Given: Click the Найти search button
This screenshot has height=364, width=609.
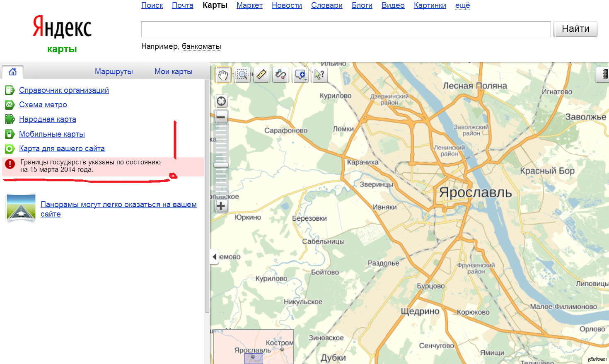Looking at the screenshot, I should point(575,29).
